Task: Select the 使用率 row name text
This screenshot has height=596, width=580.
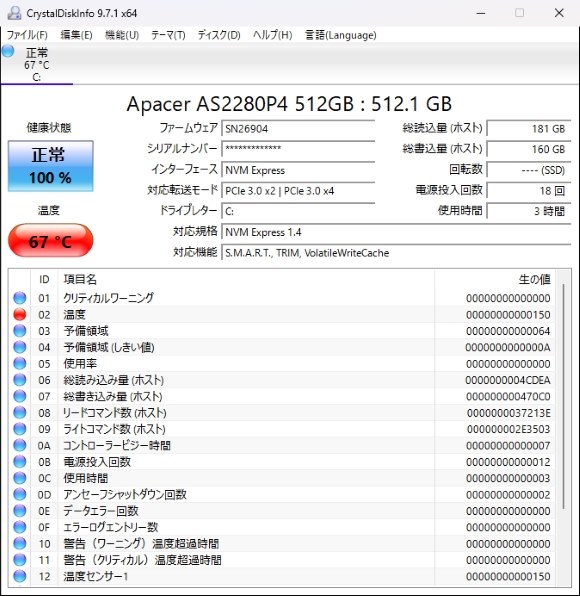Action: click(80, 364)
